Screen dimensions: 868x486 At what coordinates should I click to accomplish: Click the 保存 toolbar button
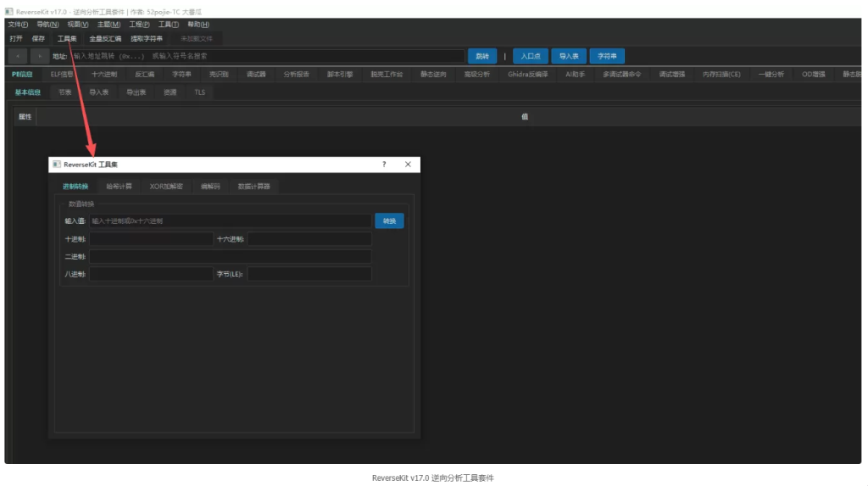tap(38, 39)
